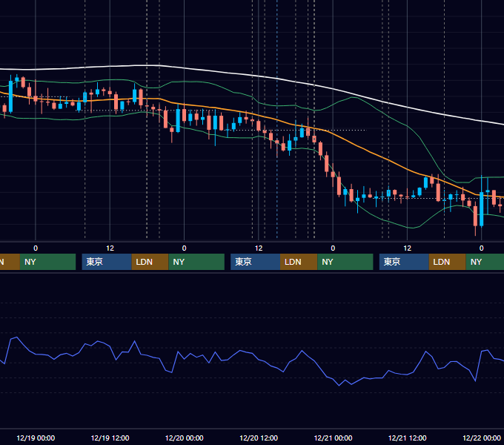Click the 12/19 00:00 date label
This screenshot has width=504, height=445.
coord(36,438)
